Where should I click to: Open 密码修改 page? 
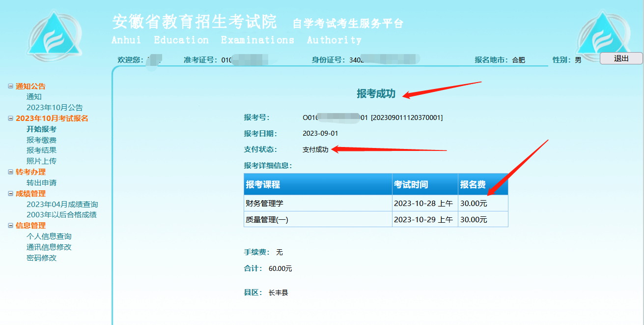[41, 258]
